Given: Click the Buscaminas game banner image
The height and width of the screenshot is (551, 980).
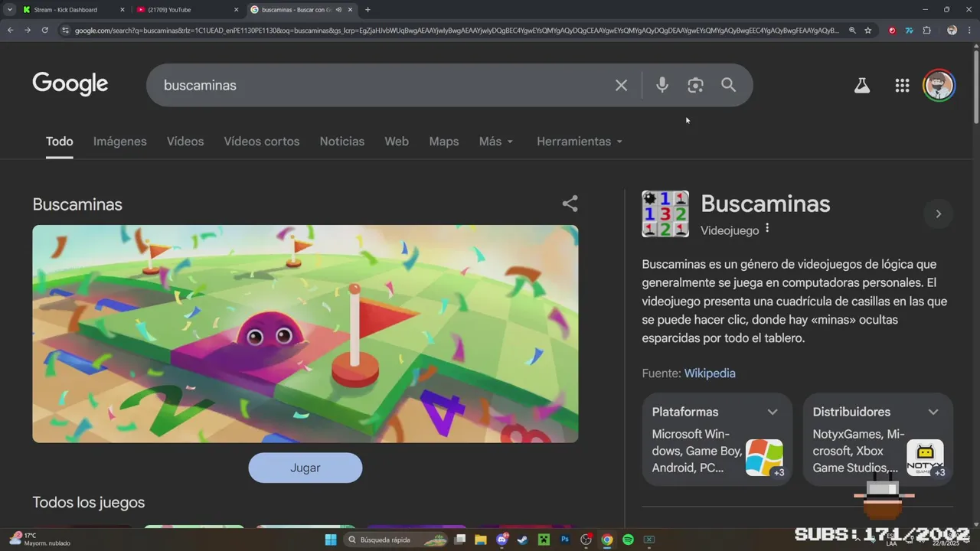Looking at the screenshot, I should [x=305, y=334].
